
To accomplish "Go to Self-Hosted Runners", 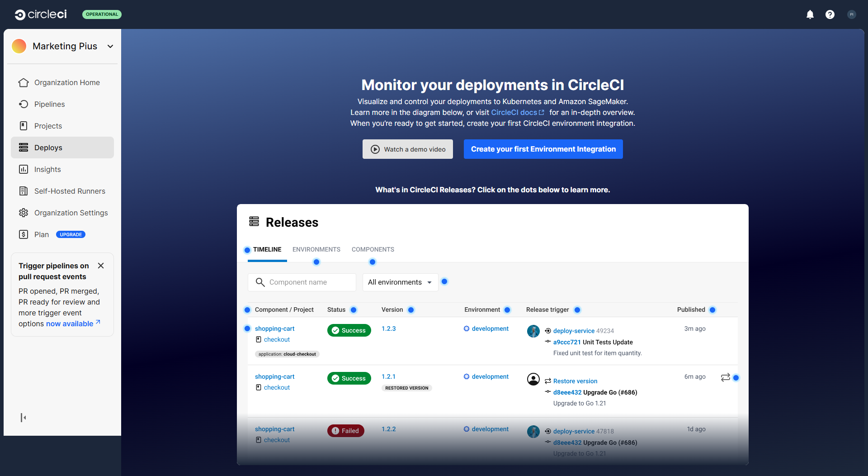I will click(x=70, y=191).
